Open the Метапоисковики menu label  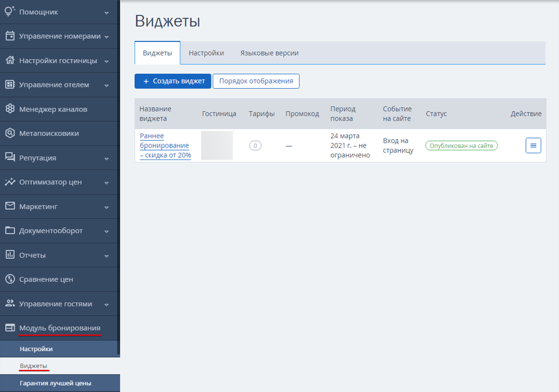click(49, 134)
